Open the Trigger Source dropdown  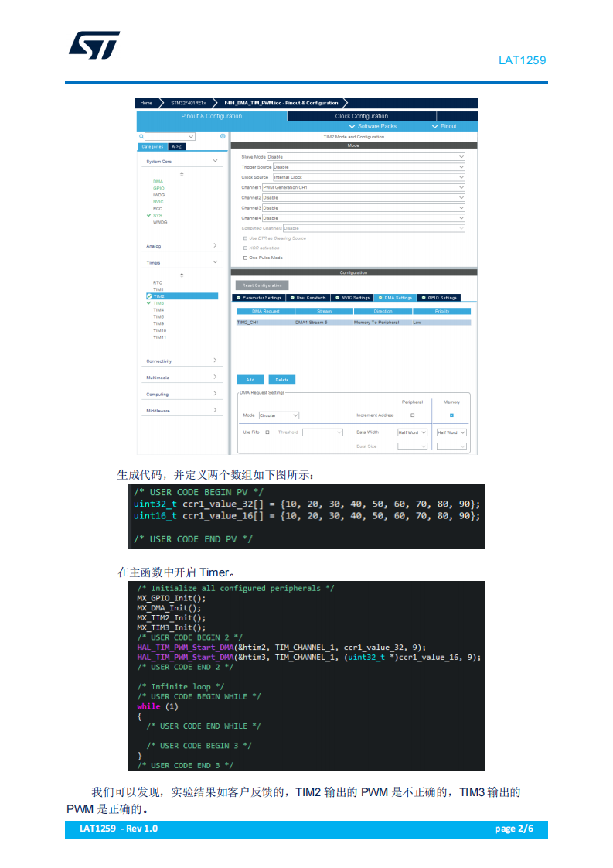point(369,166)
